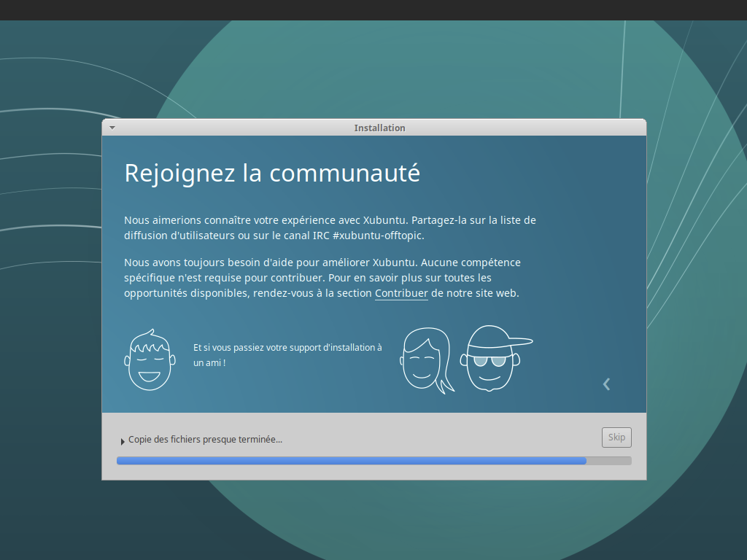Click the man wearing cap and sunglasses

pos(491,358)
